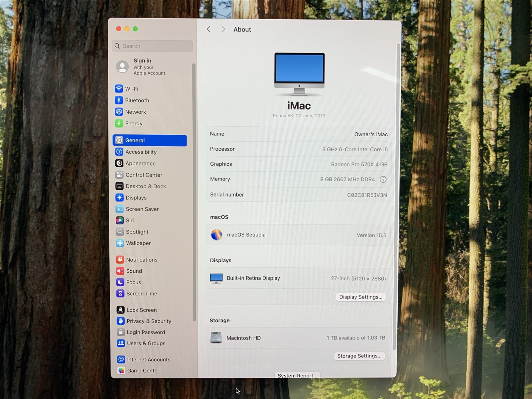The width and height of the screenshot is (532, 399).
Task: Open Wi-Fi settings icon
Action: click(x=119, y=89)
